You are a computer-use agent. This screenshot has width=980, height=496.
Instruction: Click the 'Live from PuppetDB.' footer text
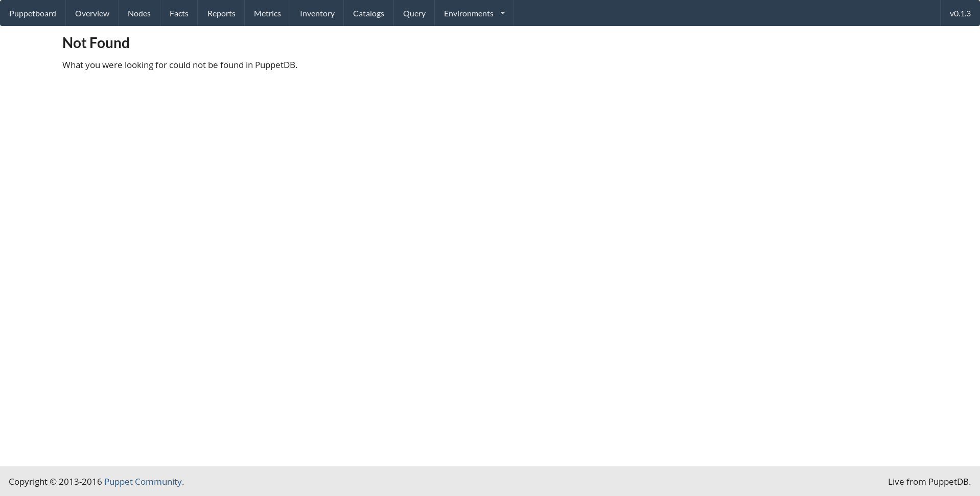pyautogui.click(x=929, y=482)
